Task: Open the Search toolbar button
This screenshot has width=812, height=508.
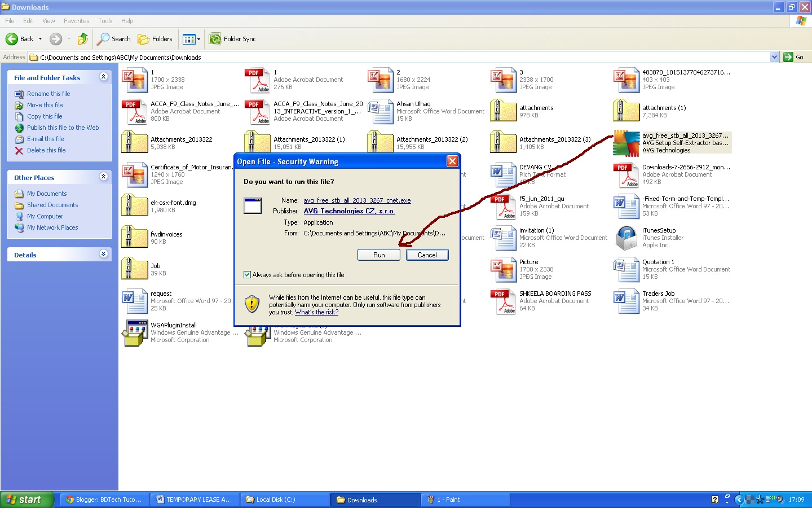Action: click(114, 39)
